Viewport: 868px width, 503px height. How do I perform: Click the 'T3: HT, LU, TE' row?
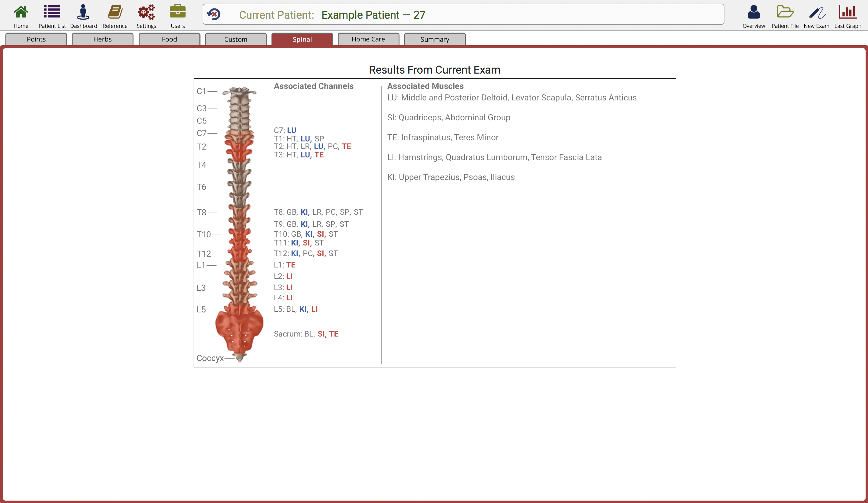click(x=299, y=155)
